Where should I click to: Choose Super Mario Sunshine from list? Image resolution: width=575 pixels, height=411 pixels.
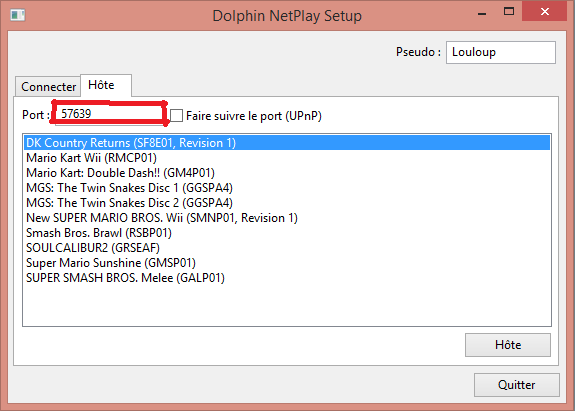287,263
